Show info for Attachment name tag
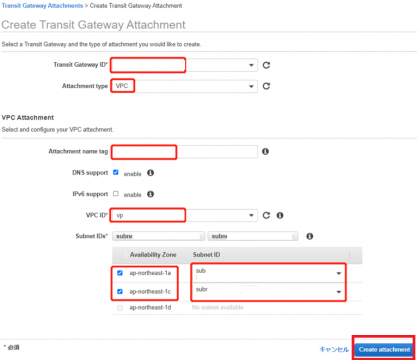Viewport: 417px width, 360px height. (265, 152)
